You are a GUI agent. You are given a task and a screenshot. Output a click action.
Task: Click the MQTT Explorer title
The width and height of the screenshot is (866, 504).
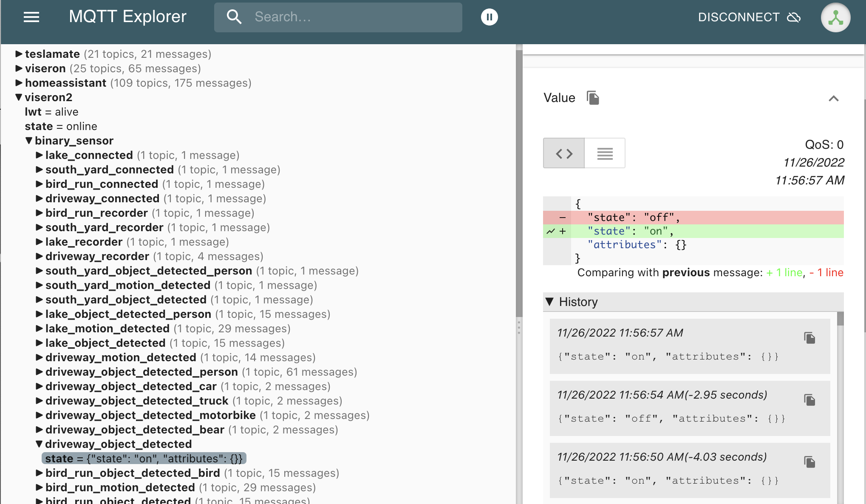(x=127, y=17)
